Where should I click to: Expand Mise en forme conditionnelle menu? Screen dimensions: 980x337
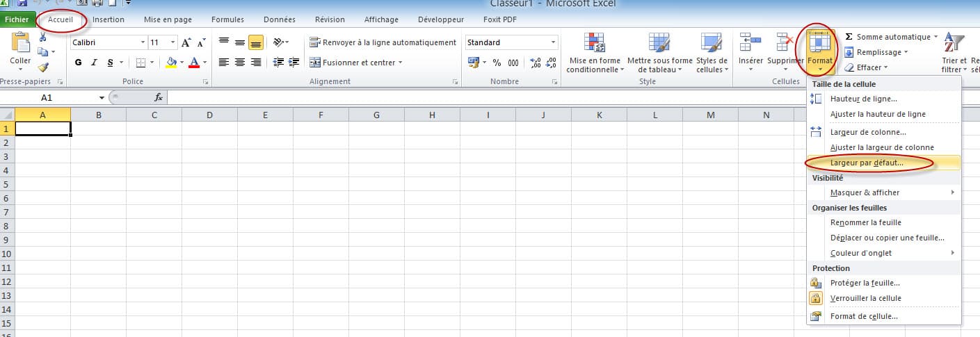(593, 52)
